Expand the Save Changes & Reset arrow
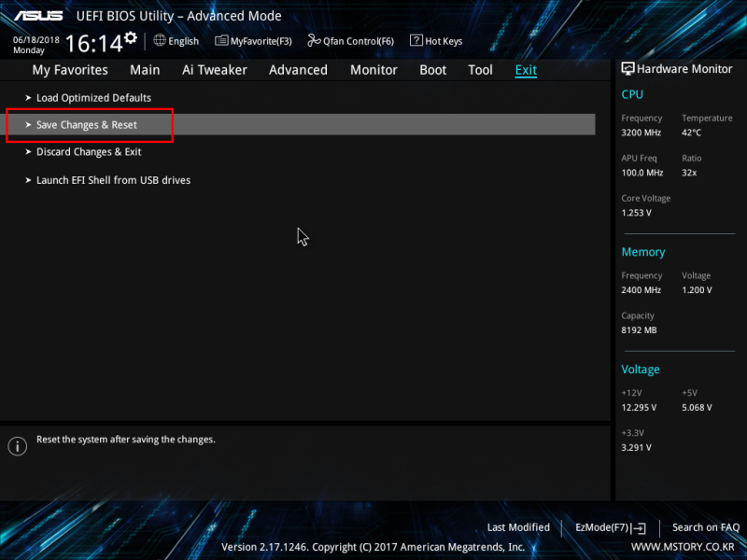Image resolution: width=747 pixels, height=560 pixels. [x=28, y=125]
